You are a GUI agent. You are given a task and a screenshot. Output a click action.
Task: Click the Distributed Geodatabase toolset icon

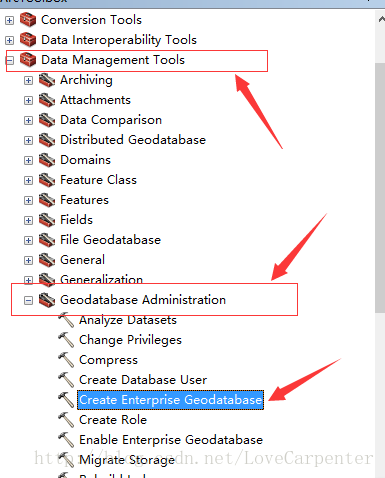coord(47,140)
